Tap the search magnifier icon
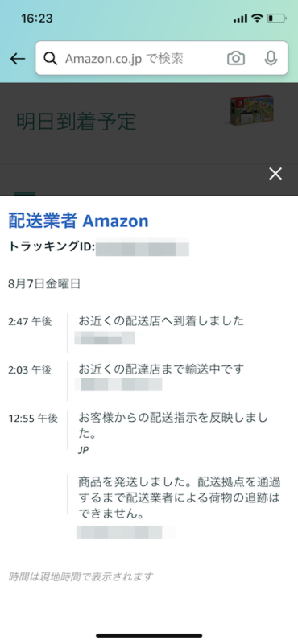 pos(50,59)
